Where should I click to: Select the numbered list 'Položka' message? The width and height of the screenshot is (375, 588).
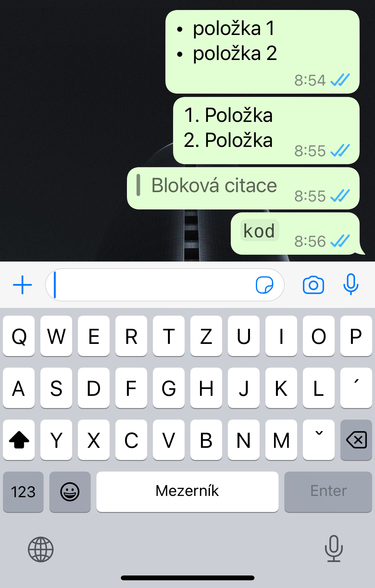pos(266,131)
